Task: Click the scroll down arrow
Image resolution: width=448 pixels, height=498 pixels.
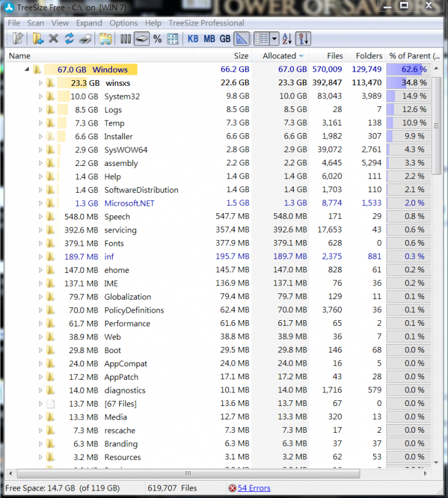Action: coord(437,463)
